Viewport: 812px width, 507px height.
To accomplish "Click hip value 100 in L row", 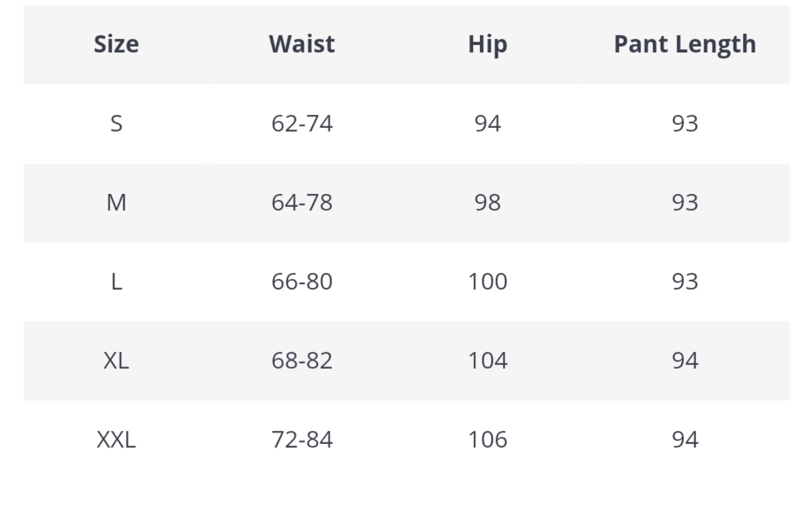I will pos(488,281).
